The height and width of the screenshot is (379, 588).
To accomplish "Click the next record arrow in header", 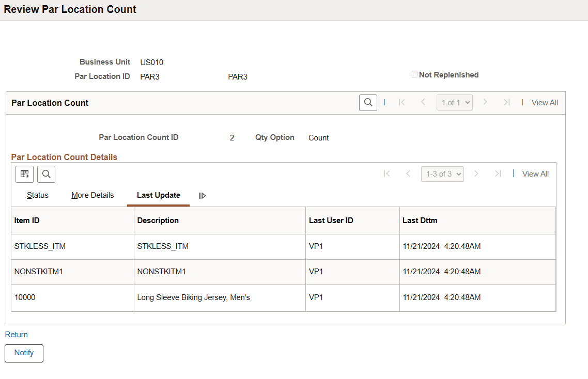I will (485, 102).
